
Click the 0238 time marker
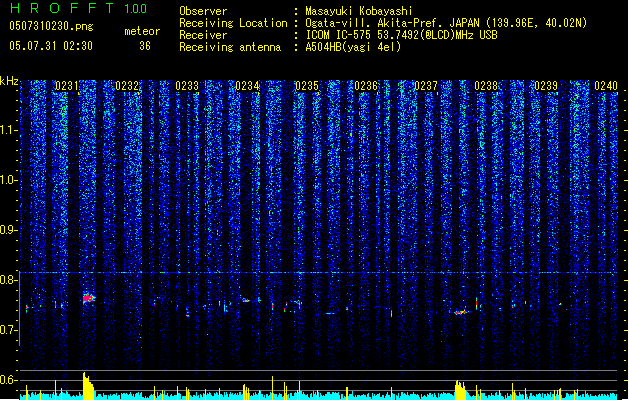pyautogui.click(x=486, y=86)
